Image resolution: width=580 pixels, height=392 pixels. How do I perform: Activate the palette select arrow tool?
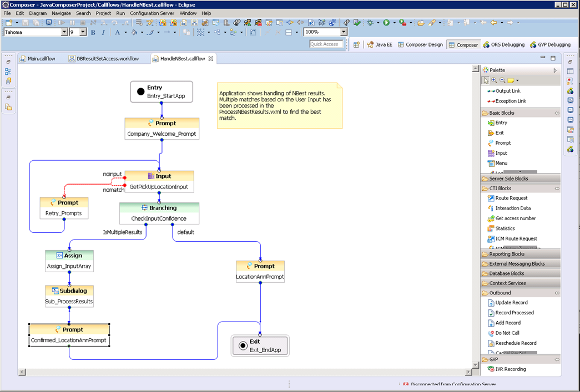[x=486, y=80]
